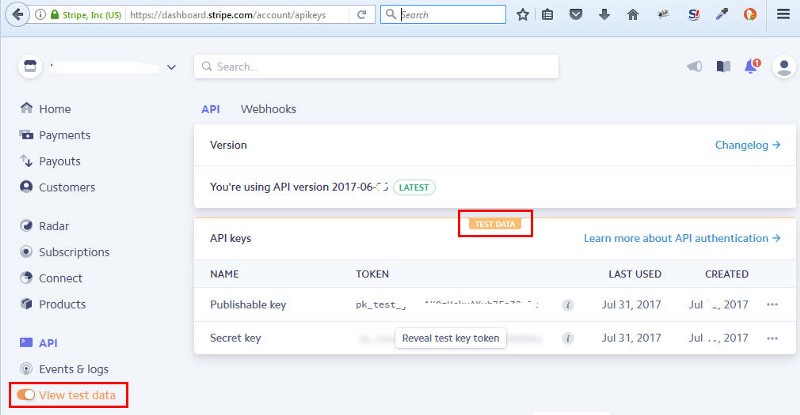Screen dimensions: 800x415
Task: Go to browser home page icon
Action: point(633,15)
